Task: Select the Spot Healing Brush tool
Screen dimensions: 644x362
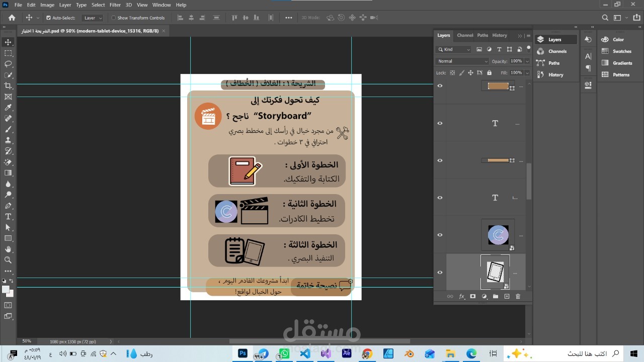Action: tap(8, 119)
